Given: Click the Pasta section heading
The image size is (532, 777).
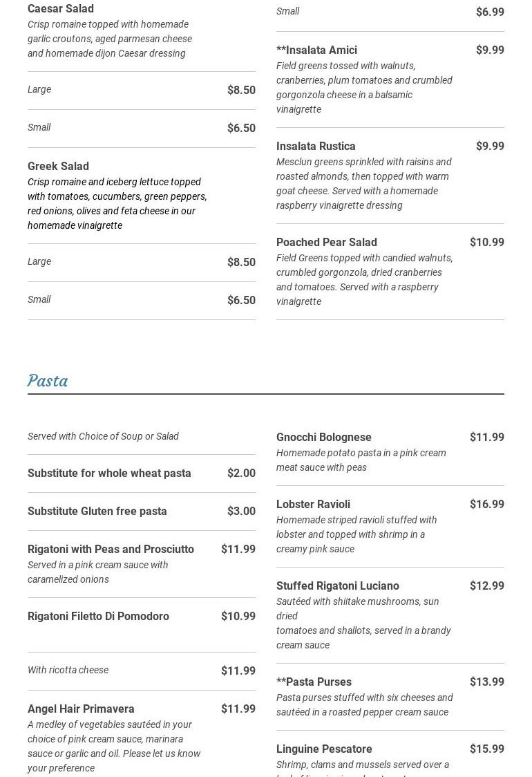Looking at the screenshot, I should coord(48,381).
